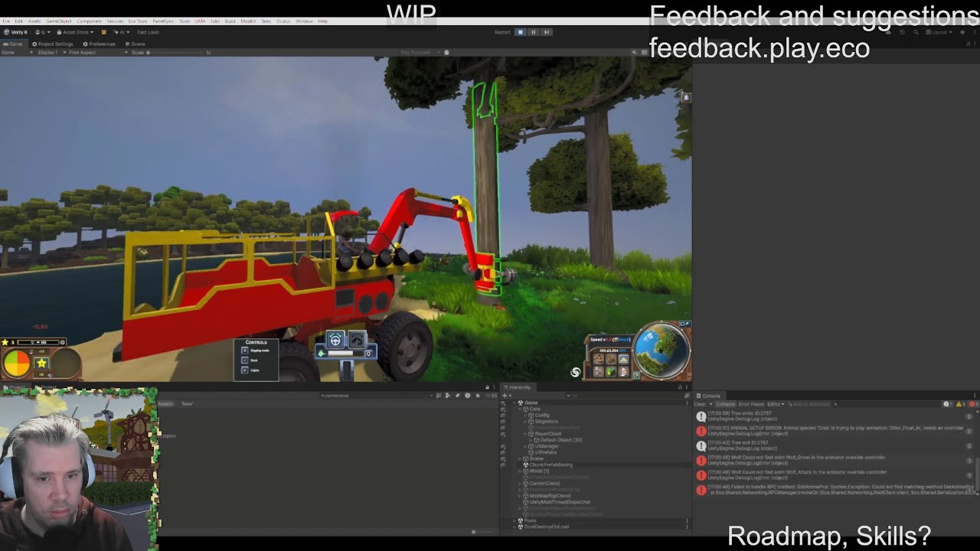
Task: Toggle Console error message filter
Action: pos(974,404)
